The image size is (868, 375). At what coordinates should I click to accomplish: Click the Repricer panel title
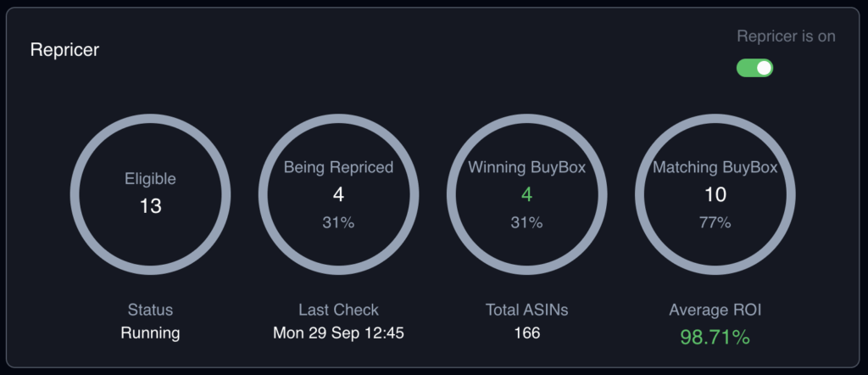pos(64,50)
